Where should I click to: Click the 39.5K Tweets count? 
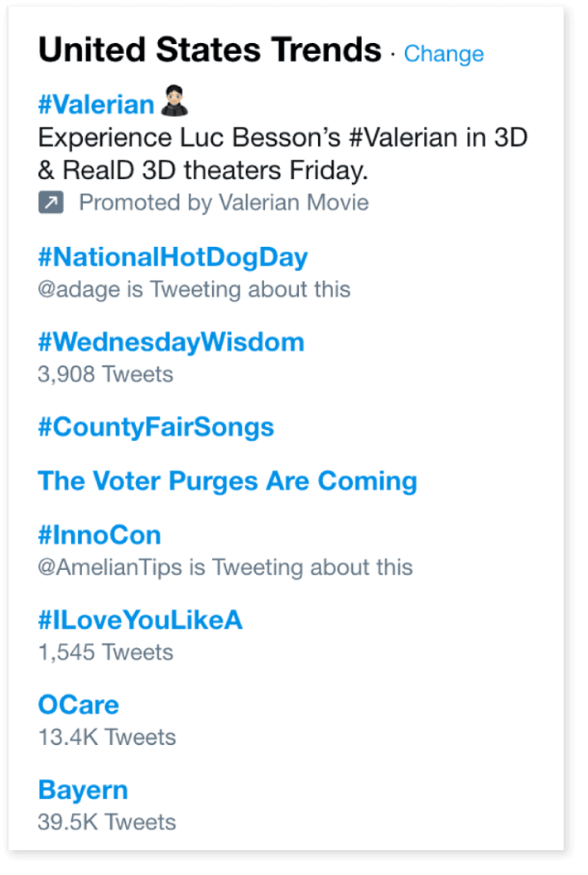pos(107,822)
